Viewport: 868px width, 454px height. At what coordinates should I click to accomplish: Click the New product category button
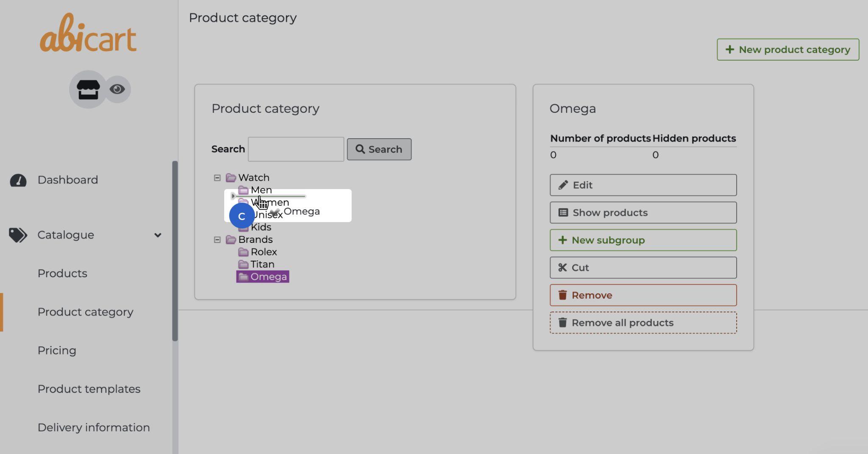click(787, 50)
